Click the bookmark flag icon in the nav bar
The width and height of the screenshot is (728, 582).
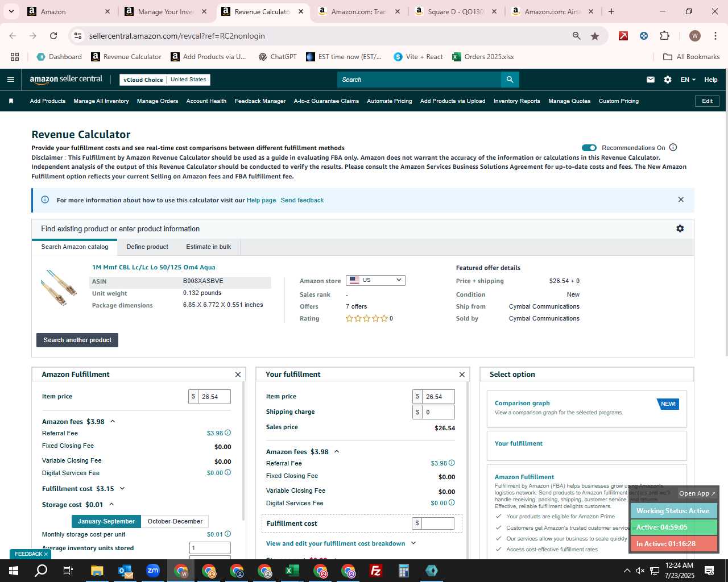point(11,101)
